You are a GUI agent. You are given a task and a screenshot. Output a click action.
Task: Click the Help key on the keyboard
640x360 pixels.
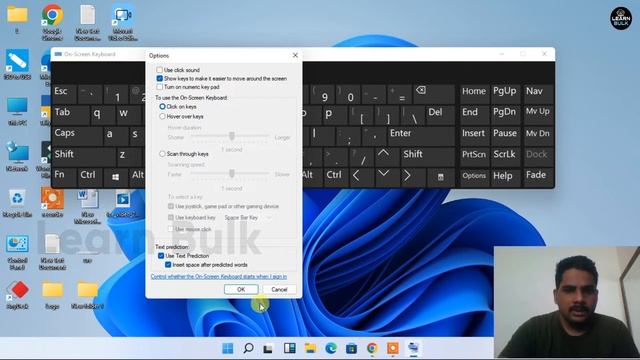point(505,177)
